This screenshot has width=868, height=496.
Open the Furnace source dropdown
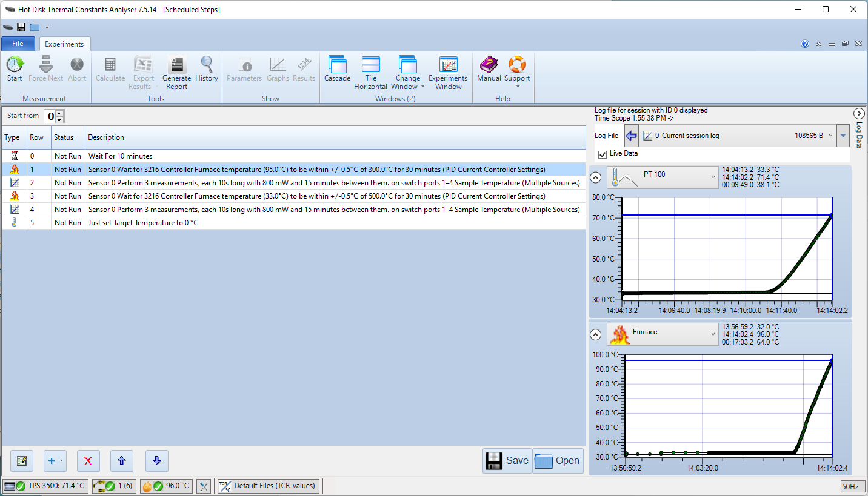pos(663,334)
